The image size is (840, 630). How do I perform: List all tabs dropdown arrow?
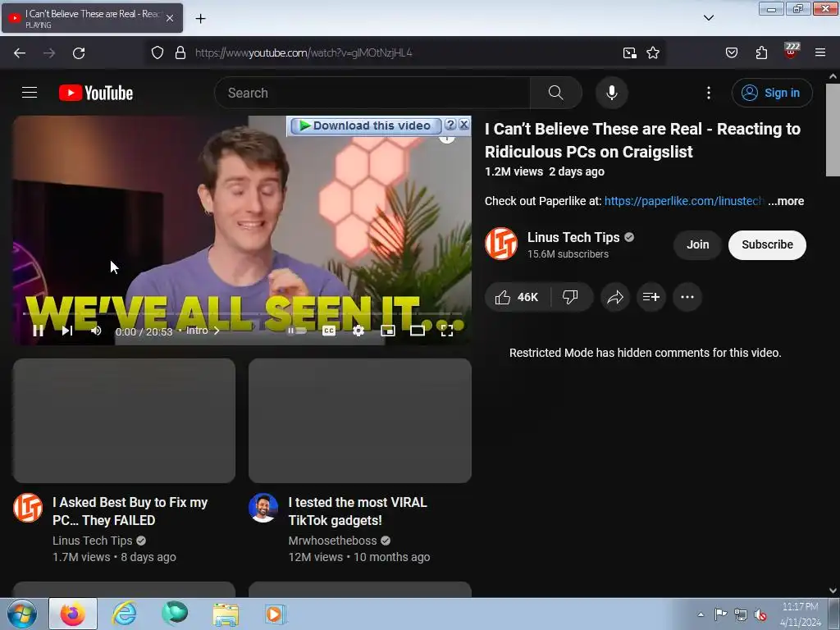[708, 18]
